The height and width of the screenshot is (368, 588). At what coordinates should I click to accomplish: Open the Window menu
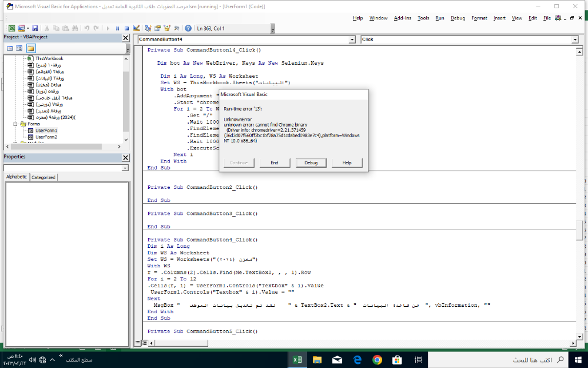coord(378,18)
